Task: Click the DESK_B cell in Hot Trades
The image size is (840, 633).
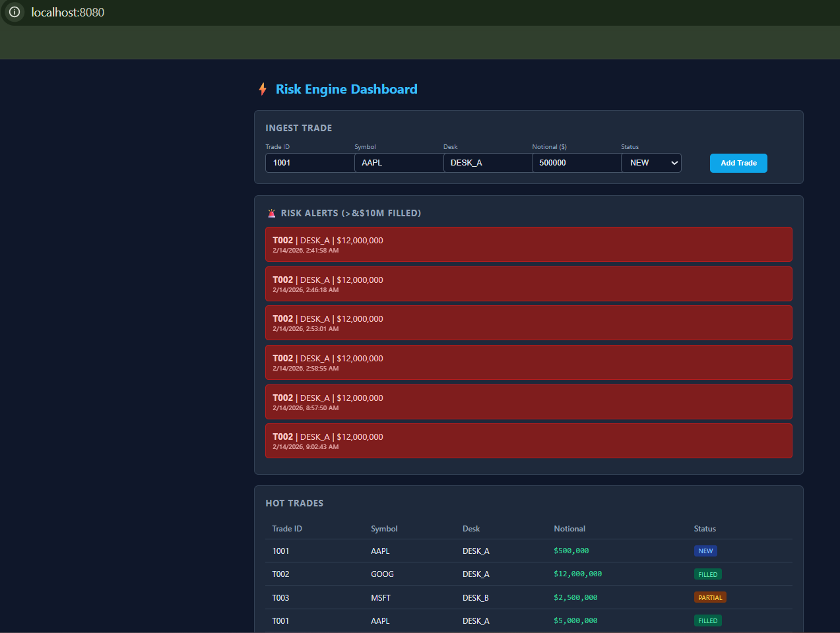Action: [476, 598]
